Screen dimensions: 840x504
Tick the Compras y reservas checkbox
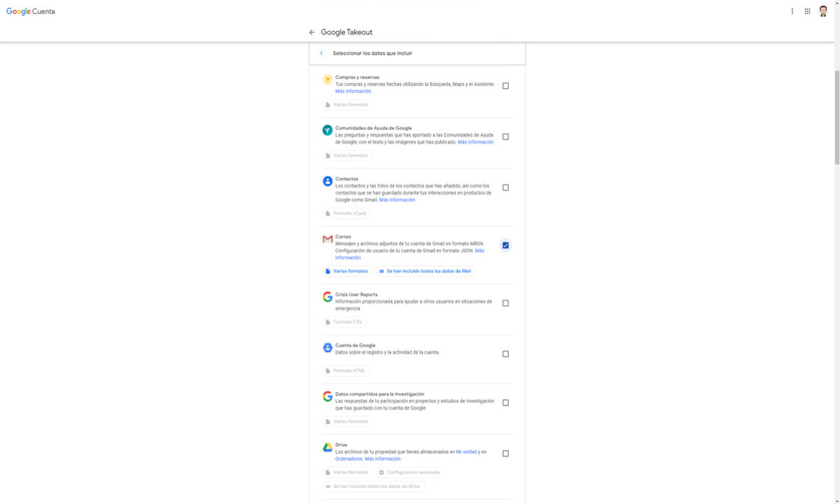505,86
